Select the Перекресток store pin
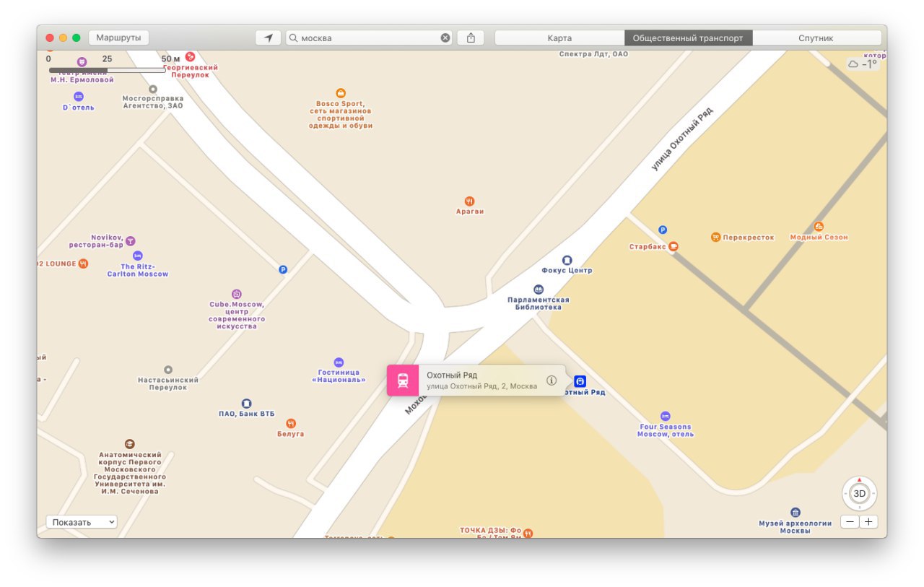Screen dimensions: 924x587 (715, 237)
